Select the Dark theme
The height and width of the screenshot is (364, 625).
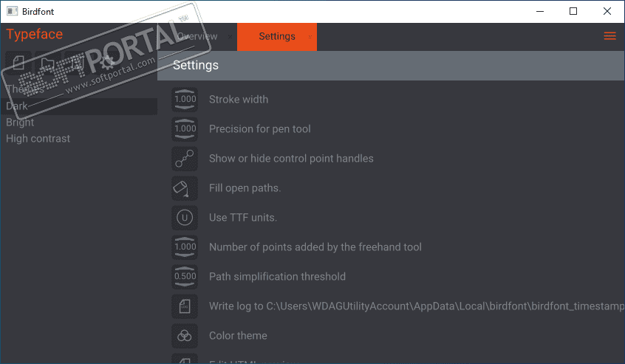tap(17, 106)
